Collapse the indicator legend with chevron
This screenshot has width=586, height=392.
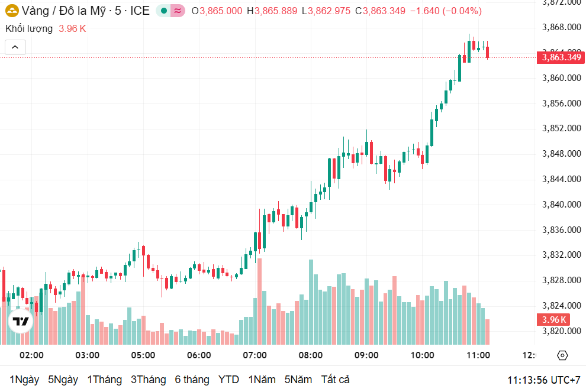coord(15,47)
